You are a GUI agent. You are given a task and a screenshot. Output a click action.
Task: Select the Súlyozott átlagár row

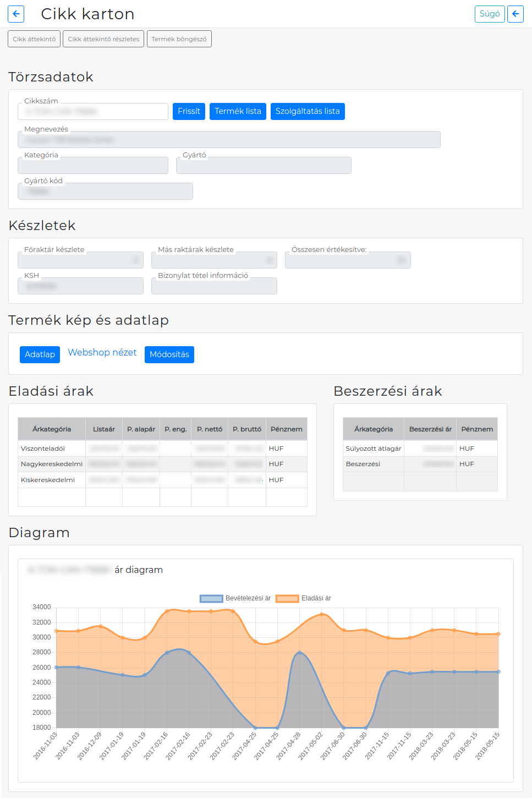(x=420, y=449)
